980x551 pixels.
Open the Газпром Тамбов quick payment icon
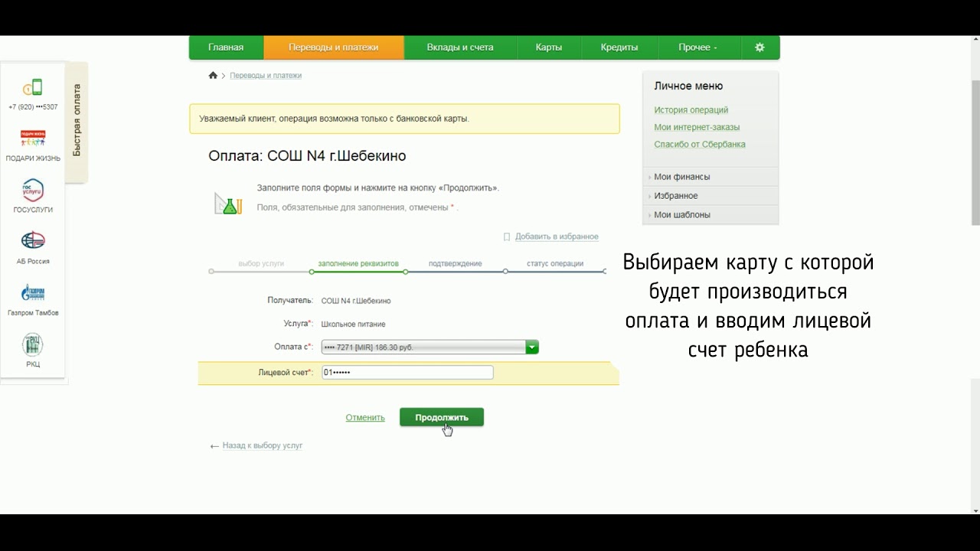pyautogui.click(x=33, y=292)
